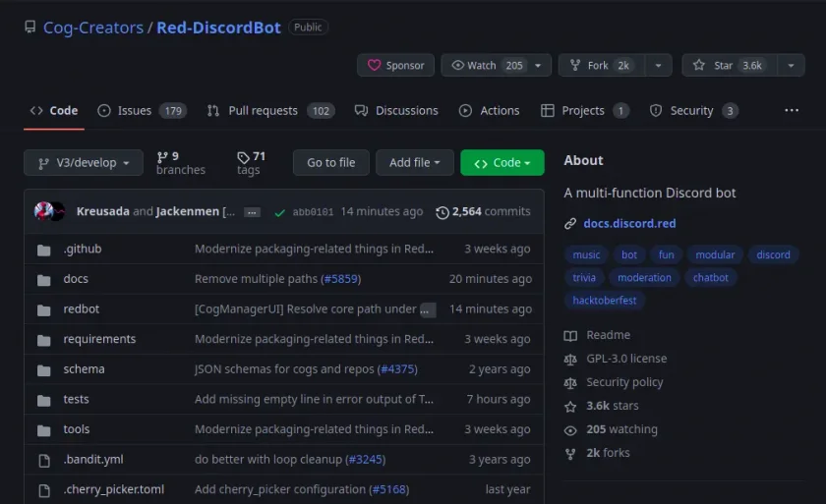Open the Projects tab

[x=585, y=110]
